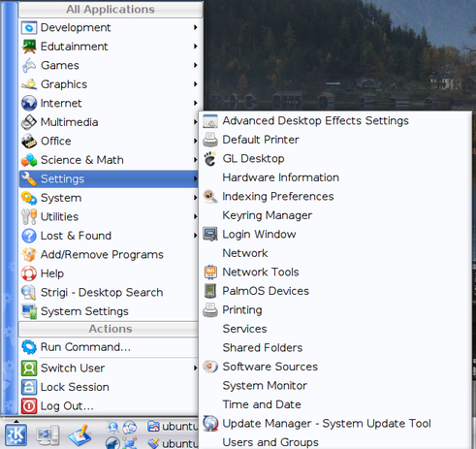Open Keyring Manager
Image resolution: width=476 pixels, height=449 pixels.
click(268, 215)
